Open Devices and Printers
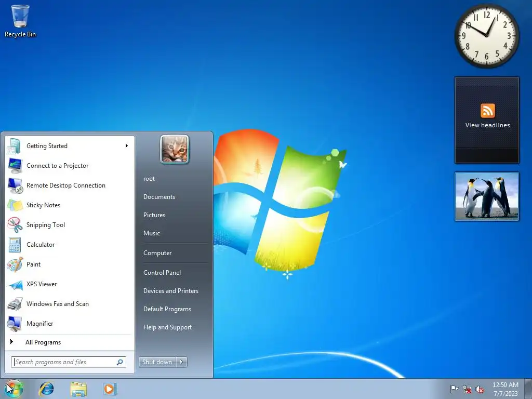This screenshot has height=399, width=532. point(170,291)
